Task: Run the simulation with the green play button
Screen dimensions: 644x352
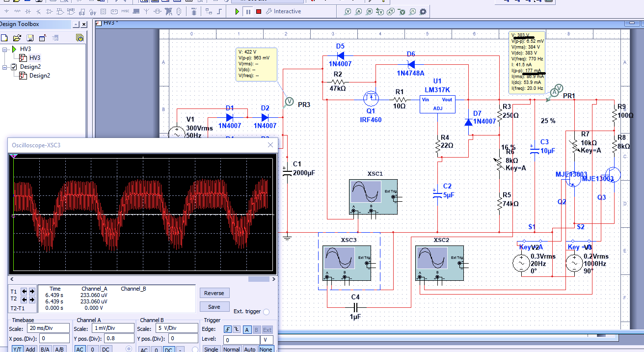Action: [237, 11]
